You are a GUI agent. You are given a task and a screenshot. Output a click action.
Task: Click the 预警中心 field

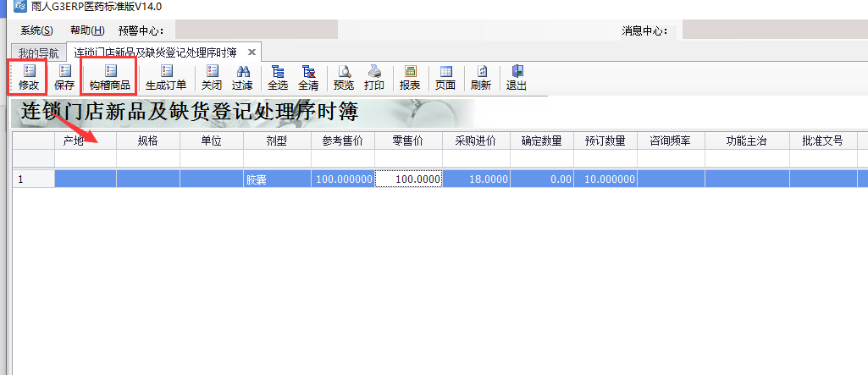(257, 30)
